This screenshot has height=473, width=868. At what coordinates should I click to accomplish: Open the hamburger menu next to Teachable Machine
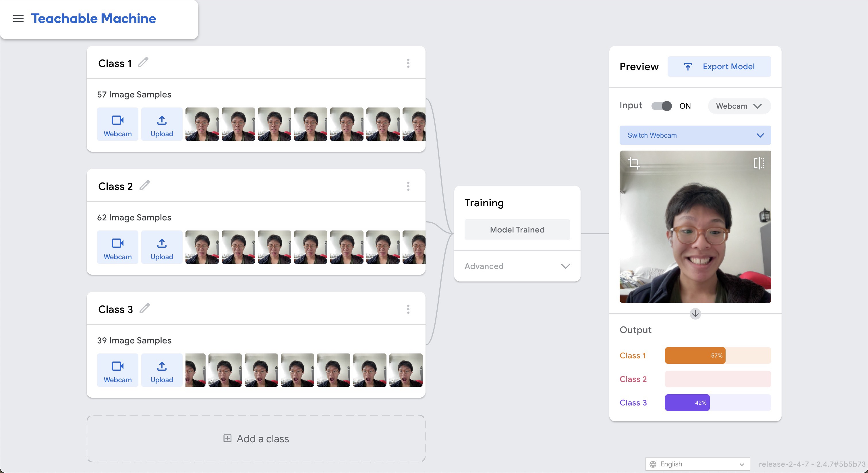18,19
